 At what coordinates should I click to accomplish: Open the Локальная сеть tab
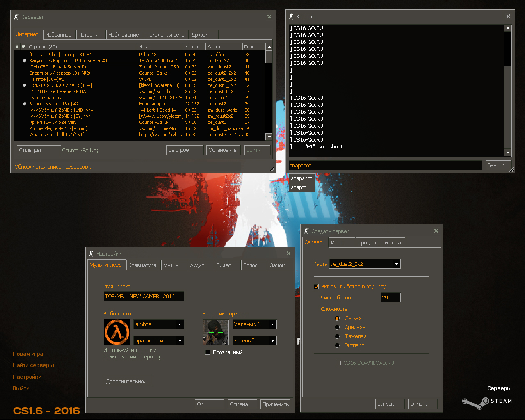165,35
